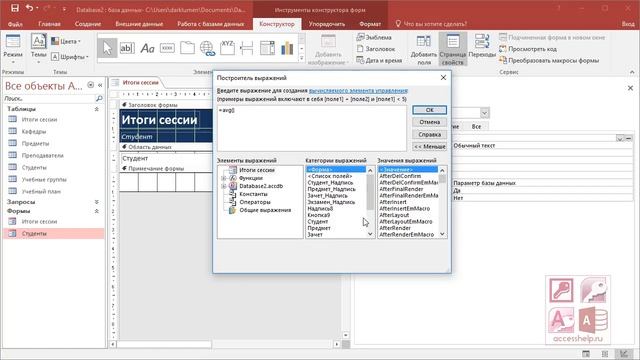Image resolution: width=640 pixels, height=360 pixels.
Task: Select the Chart control tool
Action: [x=287, y=48]
